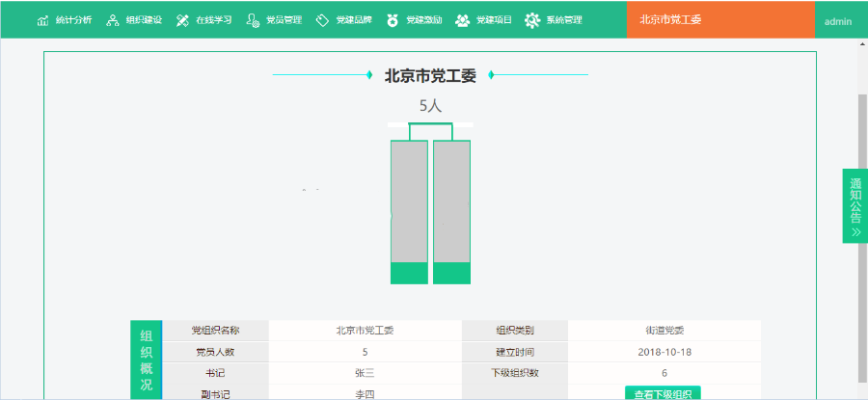The height and width of the screenshot is (400, 868).
Task: Click the 党员管理 person icon
Action: (x=253, y=21)
